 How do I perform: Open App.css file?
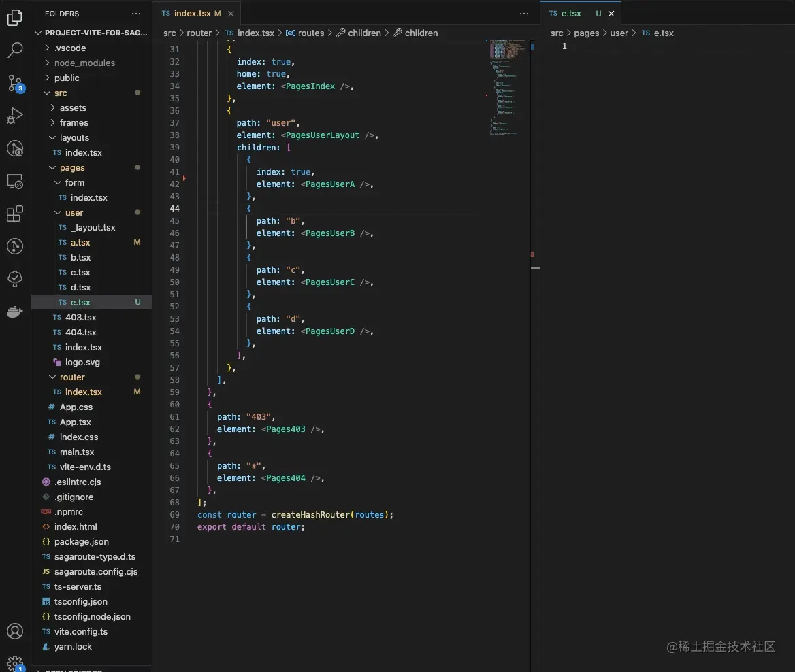(93, 407)
